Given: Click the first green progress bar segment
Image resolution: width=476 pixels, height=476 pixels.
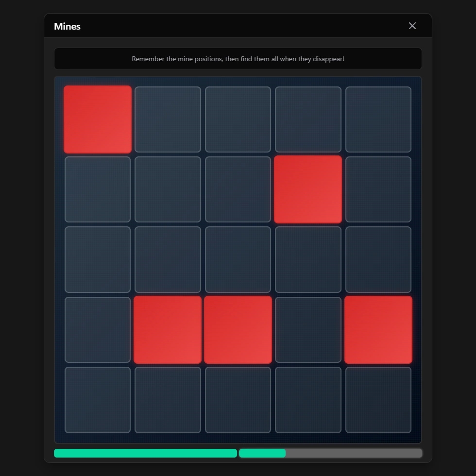Looking at the screenshot, I should 145,453.
